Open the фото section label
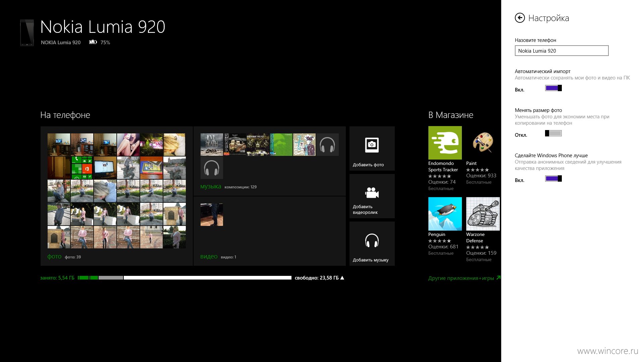 (54, 256)
